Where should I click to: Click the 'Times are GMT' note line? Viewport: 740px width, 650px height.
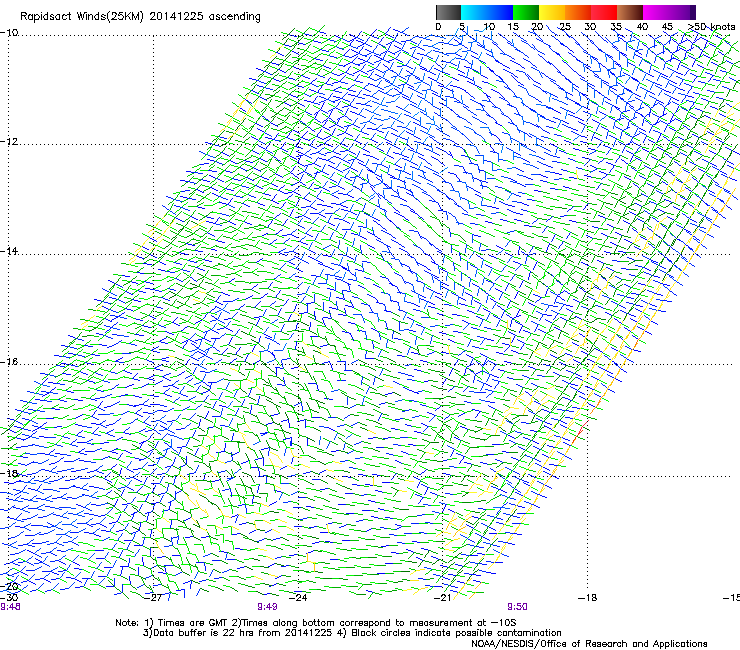pyautogui.click(x=316, y=623)
